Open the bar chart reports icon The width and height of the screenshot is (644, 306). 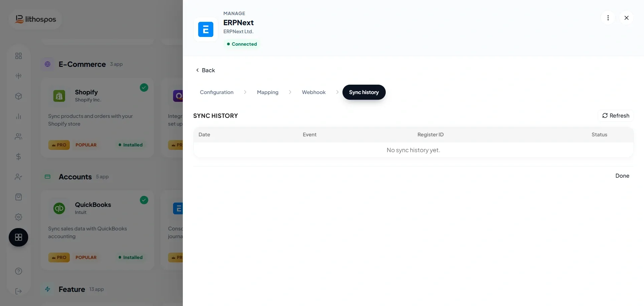pyautogui.click(x=18, y=116)
